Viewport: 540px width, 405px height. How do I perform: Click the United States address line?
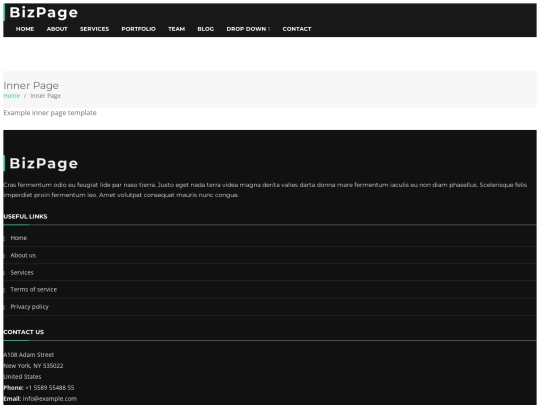22,377
